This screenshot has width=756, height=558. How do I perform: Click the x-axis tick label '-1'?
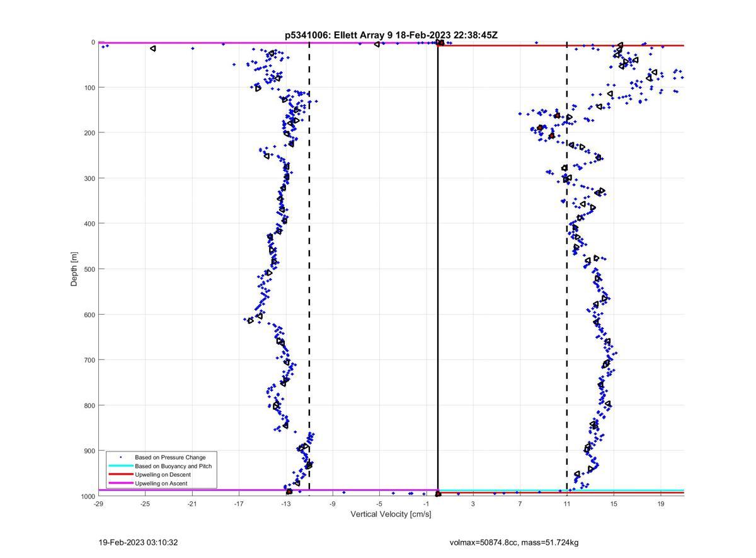pyautogui.click(x=427, y=504)
